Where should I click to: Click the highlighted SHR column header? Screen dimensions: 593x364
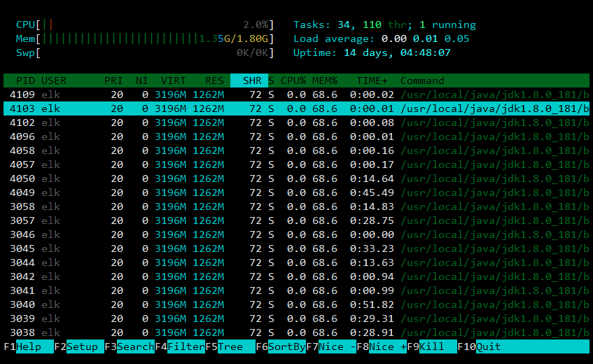pyautogui.click(x=249, y=80)
